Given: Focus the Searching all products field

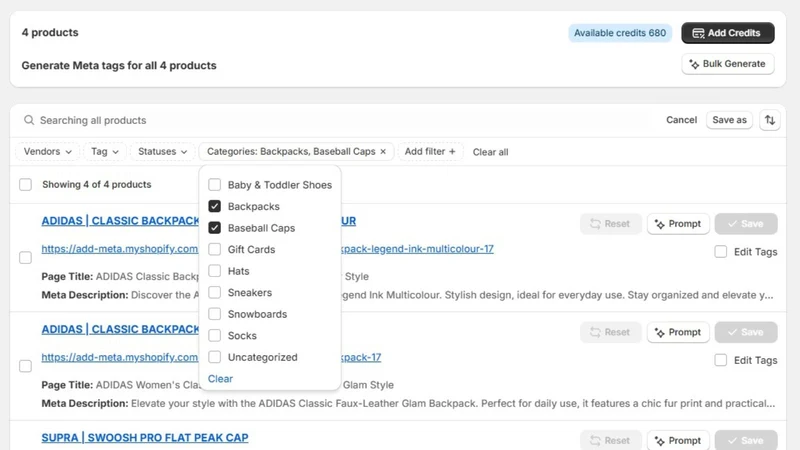Looking at the screenshot, I should click(337, 120).
